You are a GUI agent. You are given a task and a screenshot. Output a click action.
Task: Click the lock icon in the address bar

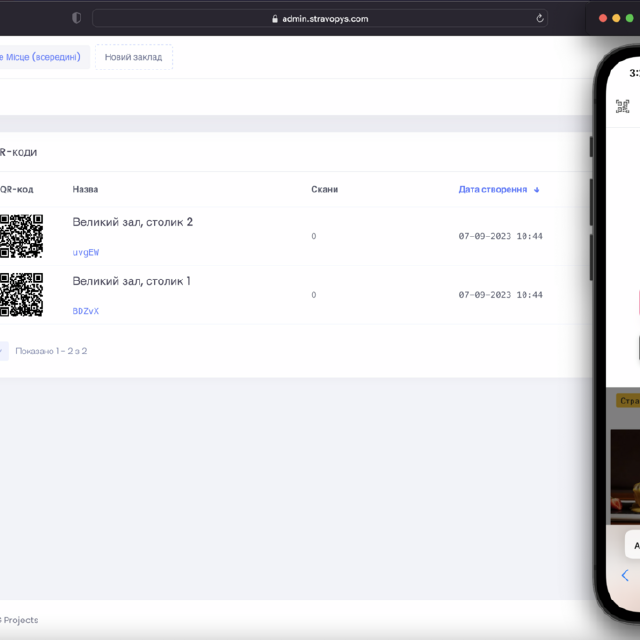click(274, 19)
